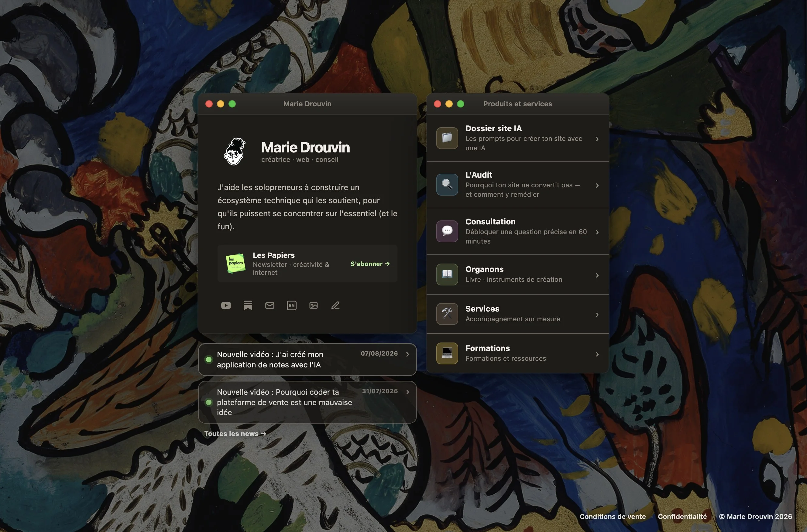Open Conditions de vente in footer

tap(613, 517)
